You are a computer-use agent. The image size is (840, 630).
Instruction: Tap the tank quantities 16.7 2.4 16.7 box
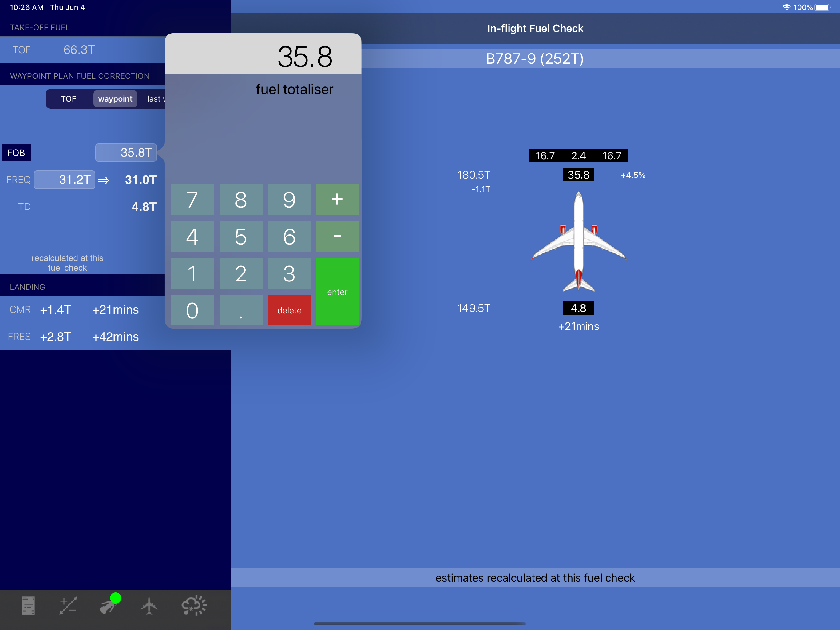[x=578, y=155]
